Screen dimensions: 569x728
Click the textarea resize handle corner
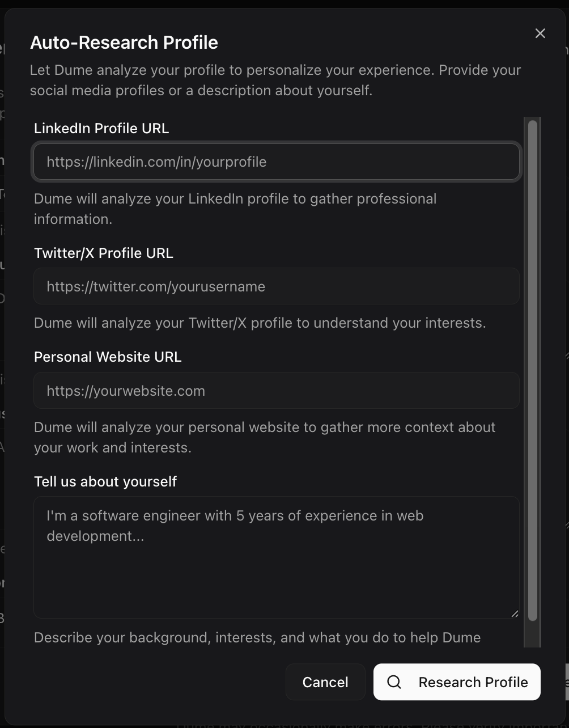point(514,613)
